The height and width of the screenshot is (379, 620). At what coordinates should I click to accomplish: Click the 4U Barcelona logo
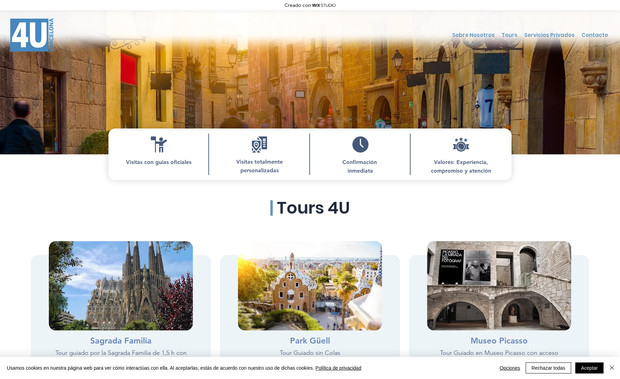tap(32, 35)
